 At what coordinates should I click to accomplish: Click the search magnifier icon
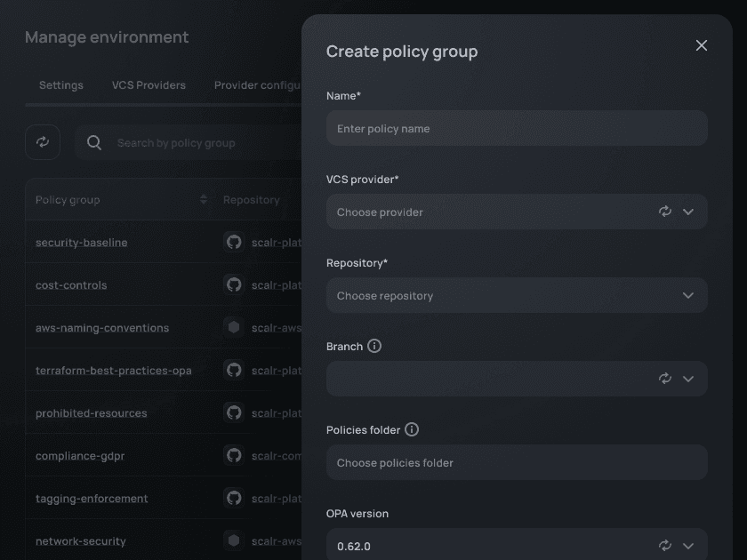coord(93,141)
